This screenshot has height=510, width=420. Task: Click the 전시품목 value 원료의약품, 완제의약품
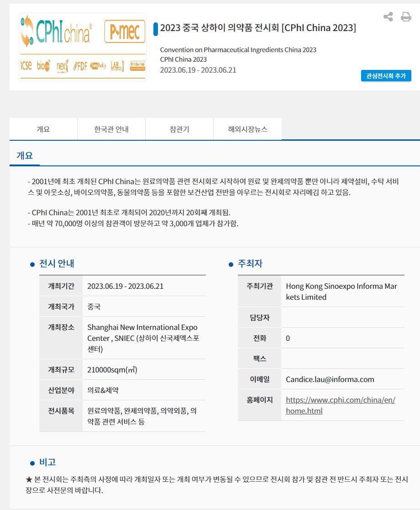click(142, 416)
